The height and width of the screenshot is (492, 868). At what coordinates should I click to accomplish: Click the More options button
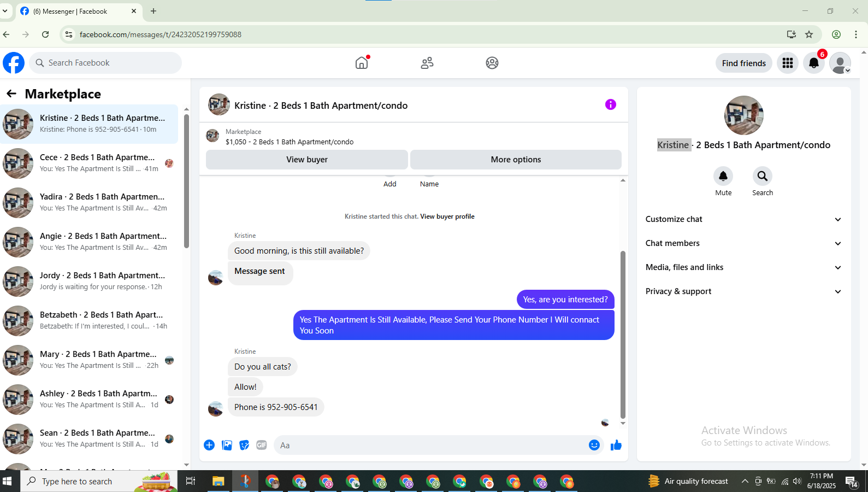coord(516,160)
